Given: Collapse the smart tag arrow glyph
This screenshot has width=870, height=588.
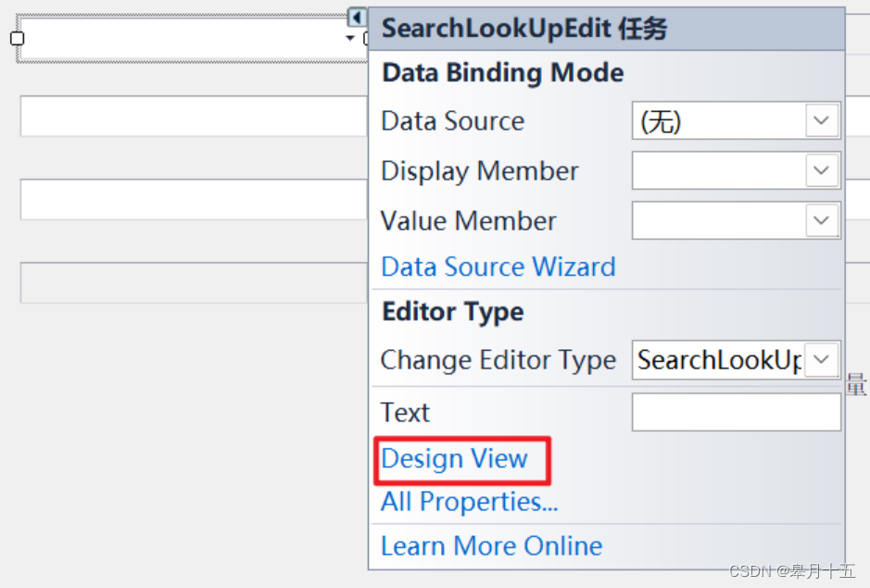Looking at the screenshot, I should (357, 18).
